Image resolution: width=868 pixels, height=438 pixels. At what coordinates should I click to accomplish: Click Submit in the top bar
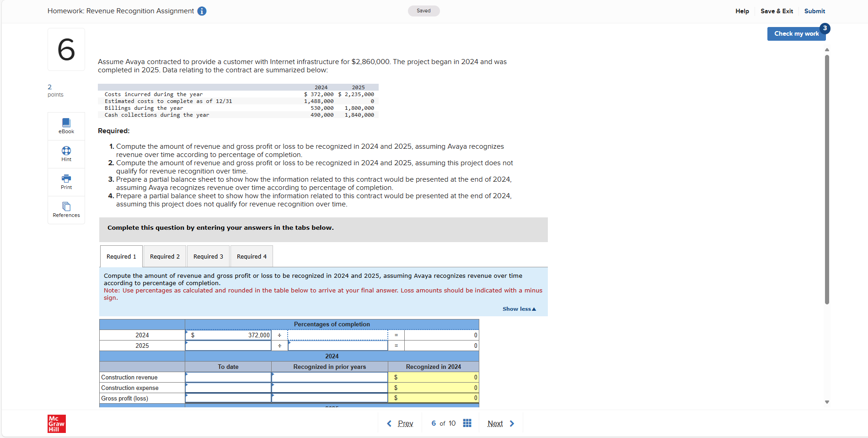[814, 11]
